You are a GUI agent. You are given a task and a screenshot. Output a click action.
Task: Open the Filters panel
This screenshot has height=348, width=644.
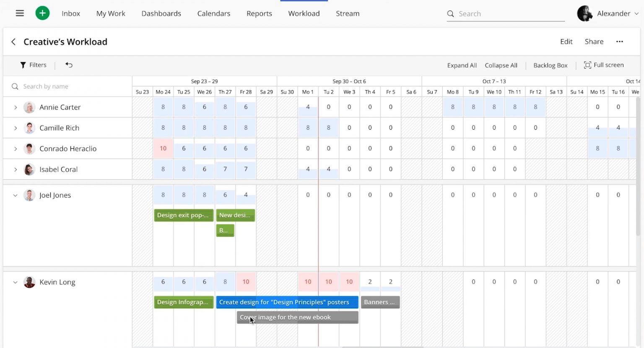pyautogui.click(x=33, y=65)
